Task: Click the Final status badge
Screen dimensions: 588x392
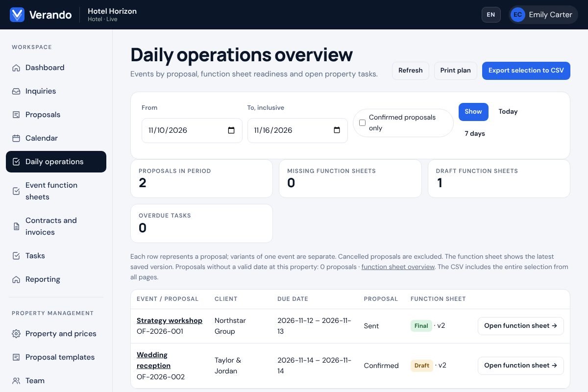Action: click(421, 326)
